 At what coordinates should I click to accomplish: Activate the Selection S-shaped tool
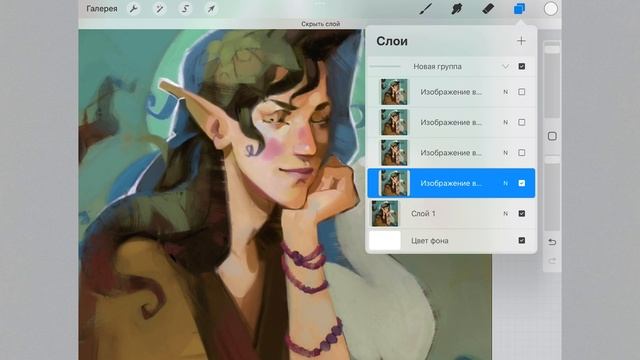185,9
